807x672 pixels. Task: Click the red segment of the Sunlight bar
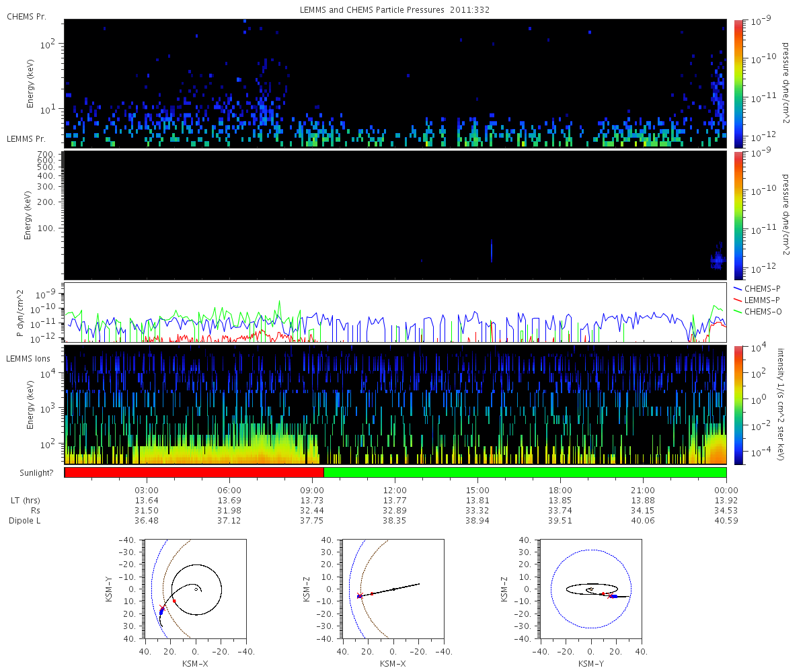pyautogui.click(x=194, y=472)
